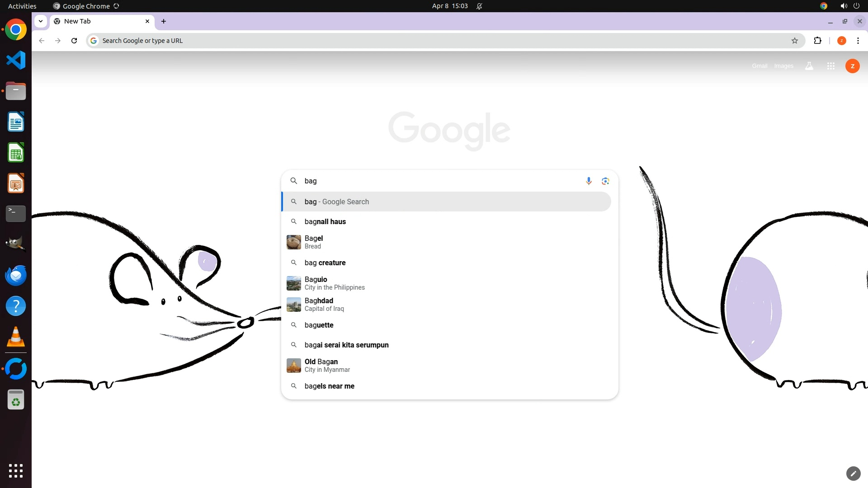Screen dimensions: 868x488
Task: Choose the baguette search suggestion
Action: point(319,325)
